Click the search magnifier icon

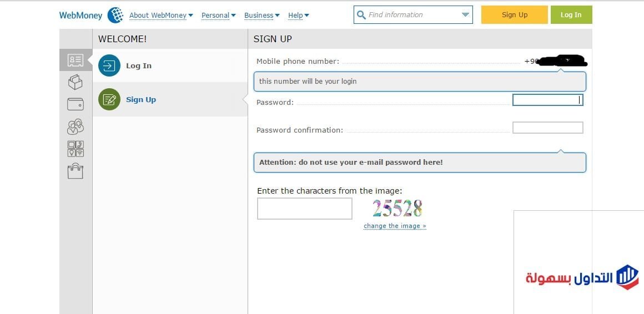pos(361,15)
